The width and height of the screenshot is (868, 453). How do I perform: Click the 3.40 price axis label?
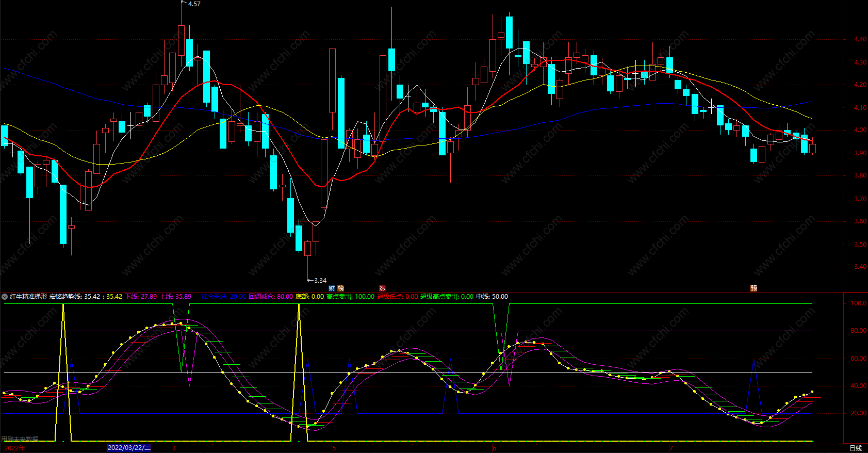tap(860, 267)
